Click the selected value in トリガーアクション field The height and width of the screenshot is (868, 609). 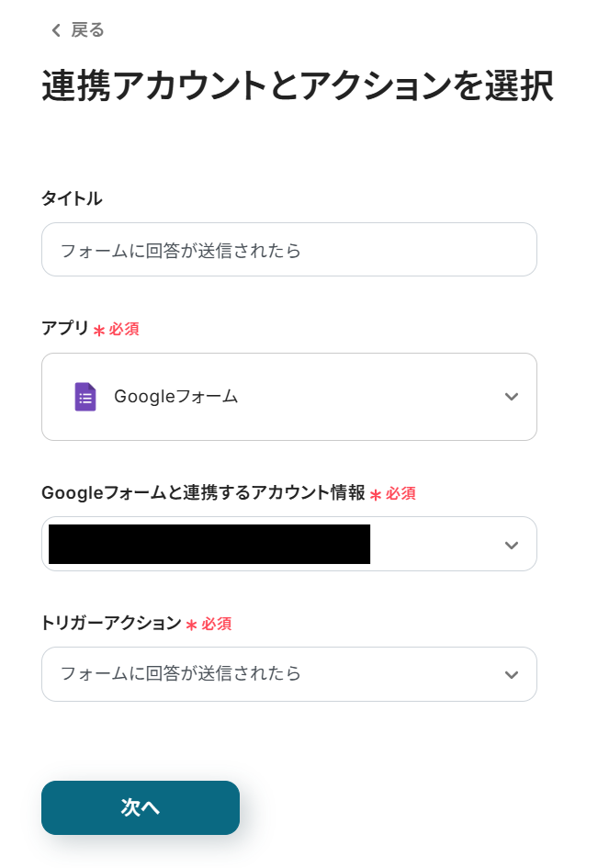181,673
